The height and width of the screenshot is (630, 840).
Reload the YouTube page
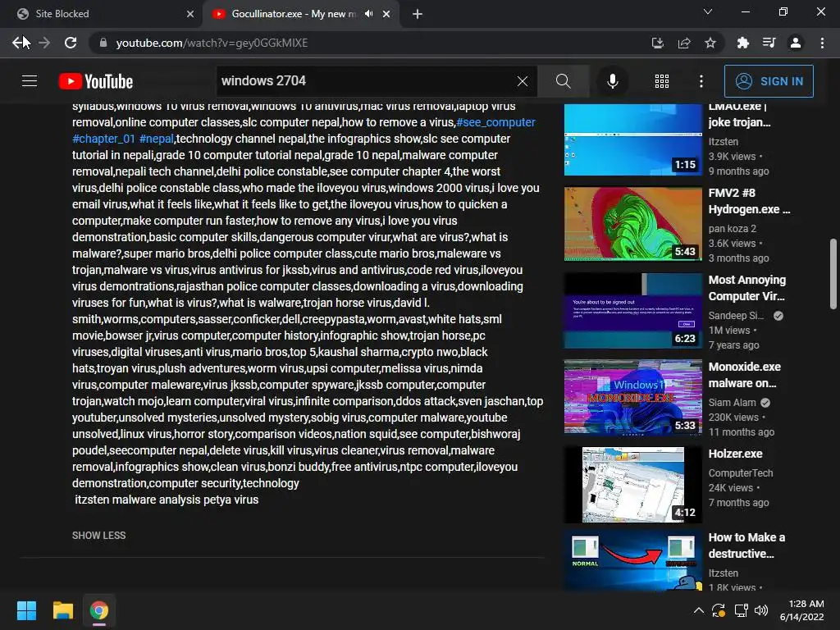click(x=71, y=43)
